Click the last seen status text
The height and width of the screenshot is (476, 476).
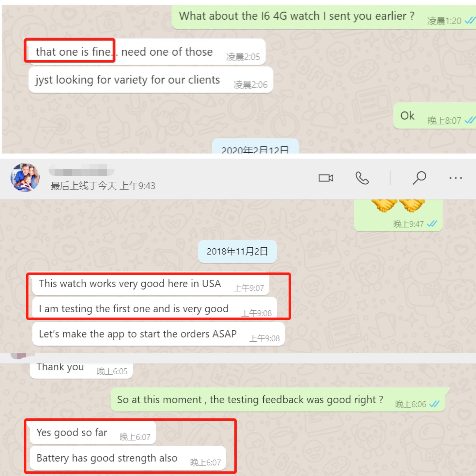103,186
